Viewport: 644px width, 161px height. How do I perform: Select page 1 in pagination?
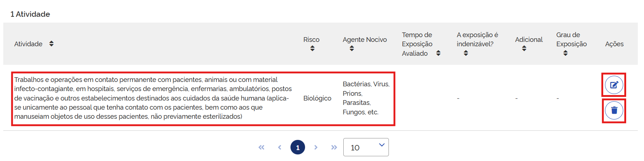[x=298, y=147]
